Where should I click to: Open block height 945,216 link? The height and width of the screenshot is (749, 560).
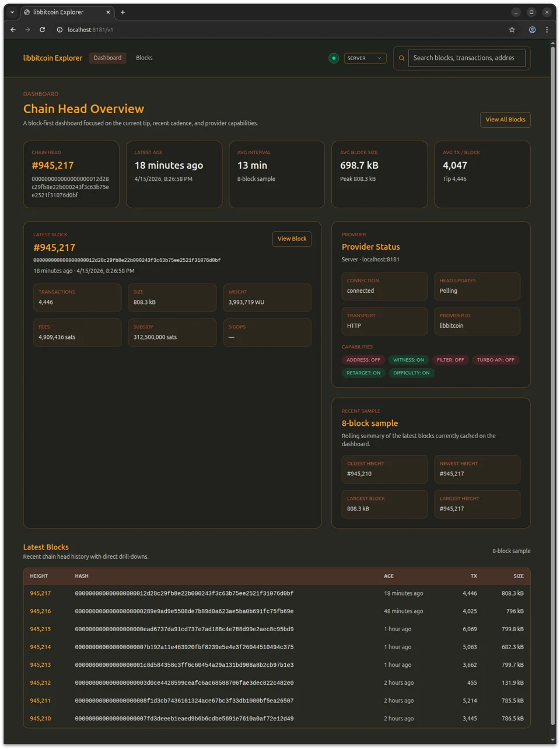(40, 611)
